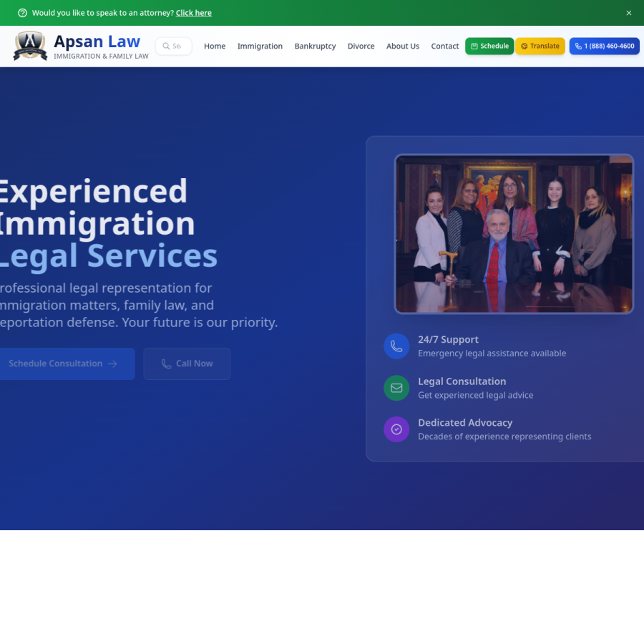Image resolution: width=644 pixels, height=644 pixels.
Task: Open the Contact menu item
Action: (445, 46)
